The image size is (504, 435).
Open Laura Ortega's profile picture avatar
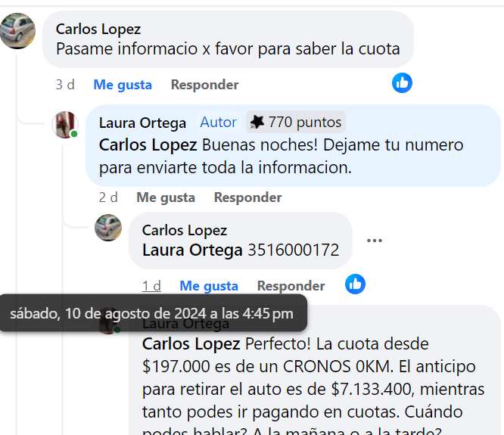pos(65,125)
